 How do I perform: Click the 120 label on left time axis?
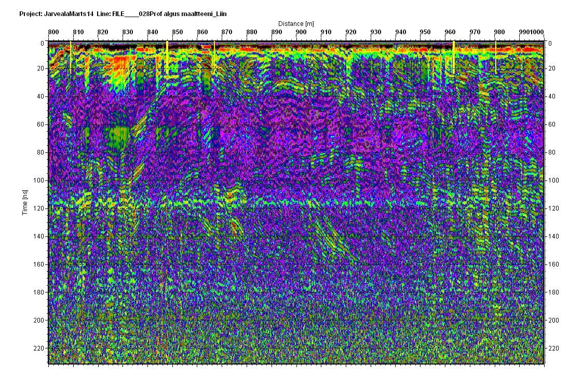point(39,208)
